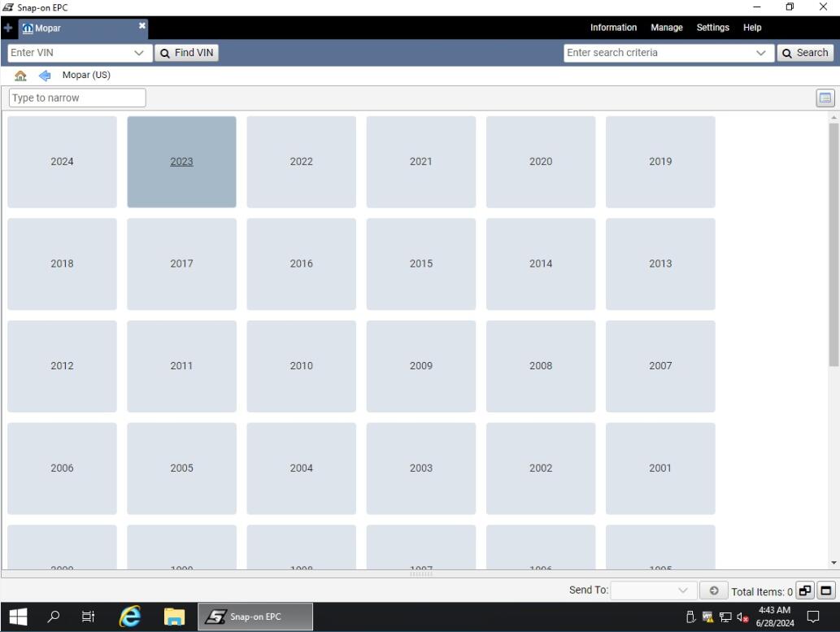
Task: Expand the Enter VIN dropdown arrow
Action: coord(139,53)
